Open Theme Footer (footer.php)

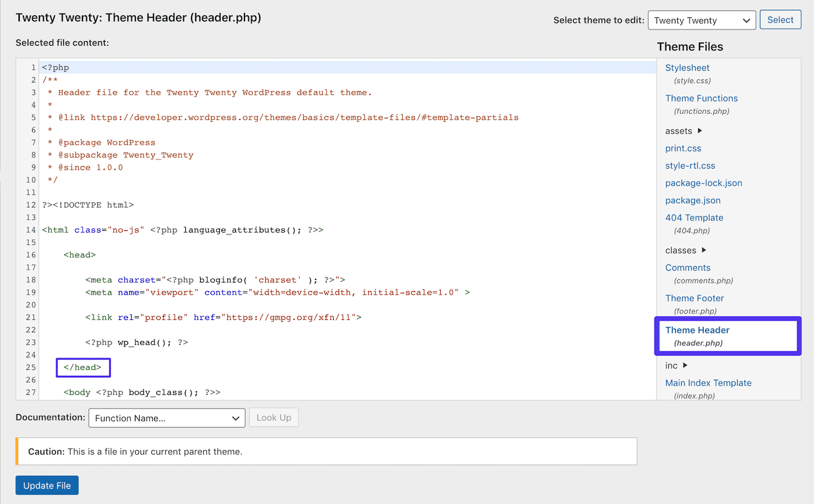coord(695,298)
